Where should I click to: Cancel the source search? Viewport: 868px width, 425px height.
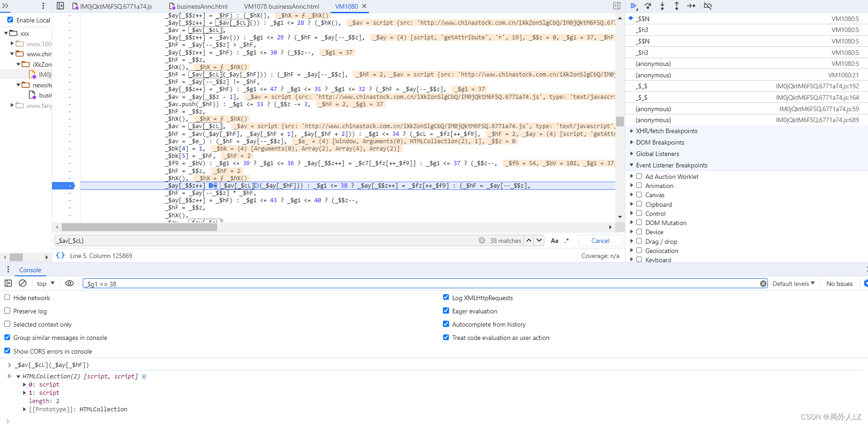click(x=600, y=241)
